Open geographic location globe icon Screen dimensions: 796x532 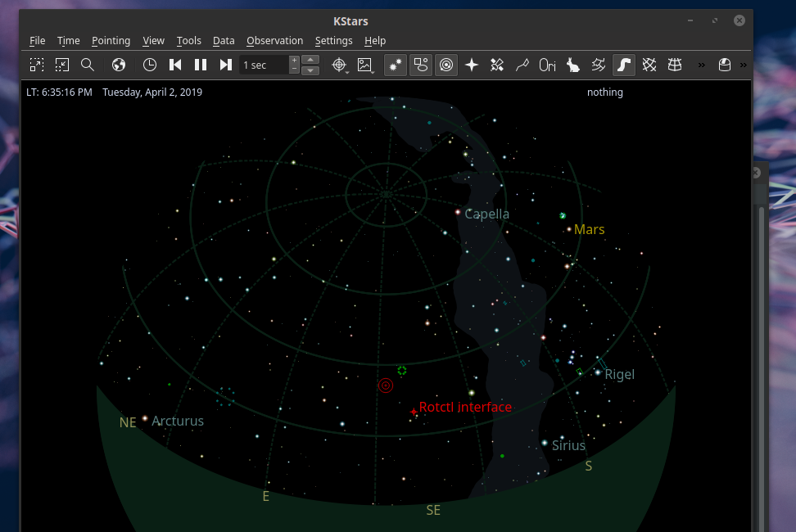(x=119, y=65)
